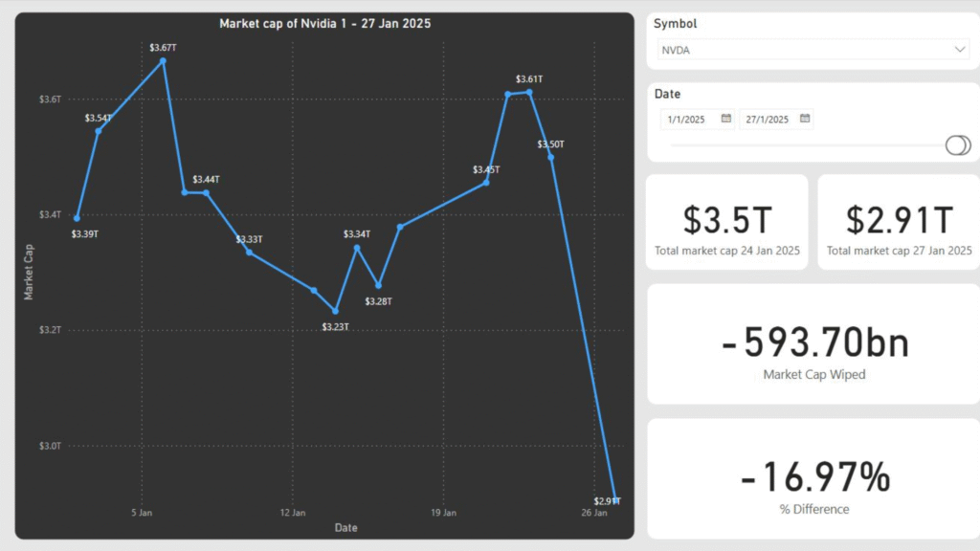
Task: Select the $3.23T lowest mid-month point
Action: coord(336,311)
